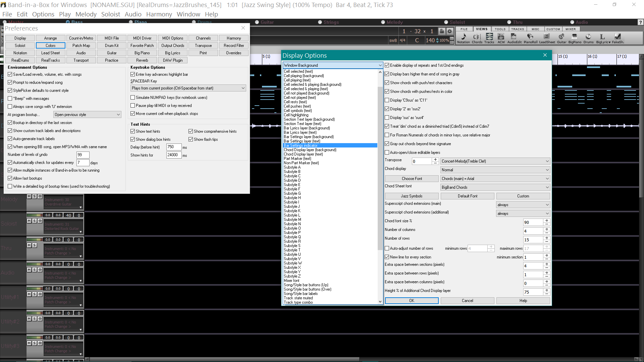Drag the Chord font size stepper
This screenshot has width=644, height=362.
(547, 222)
